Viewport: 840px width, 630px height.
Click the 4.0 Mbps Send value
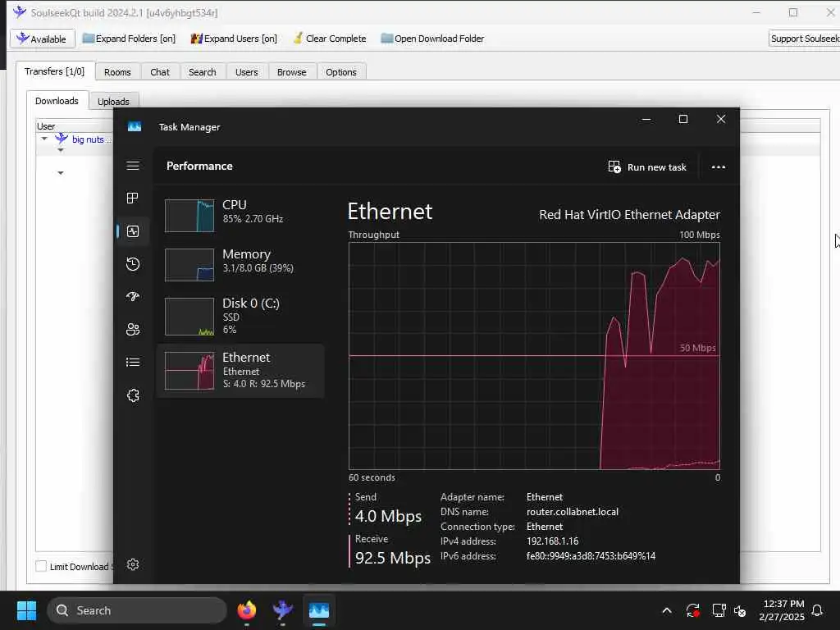[388, 516]
